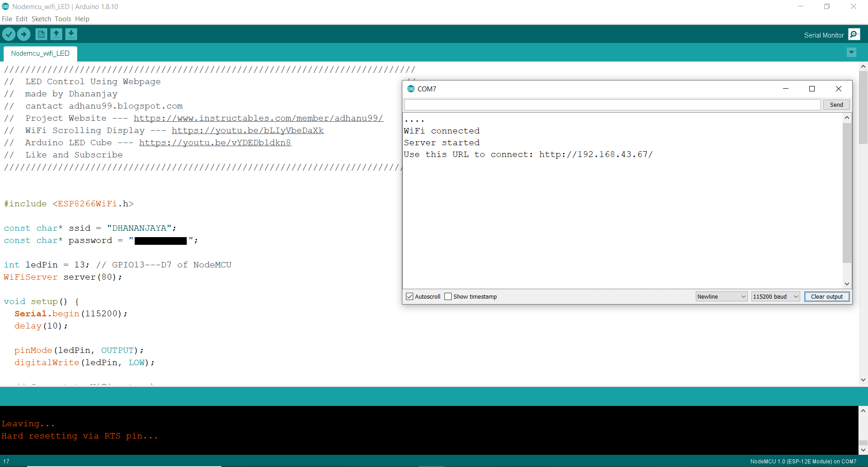The image size is (868, 467).
Task: Click the Send button in COM7
Action: (836, 105)
